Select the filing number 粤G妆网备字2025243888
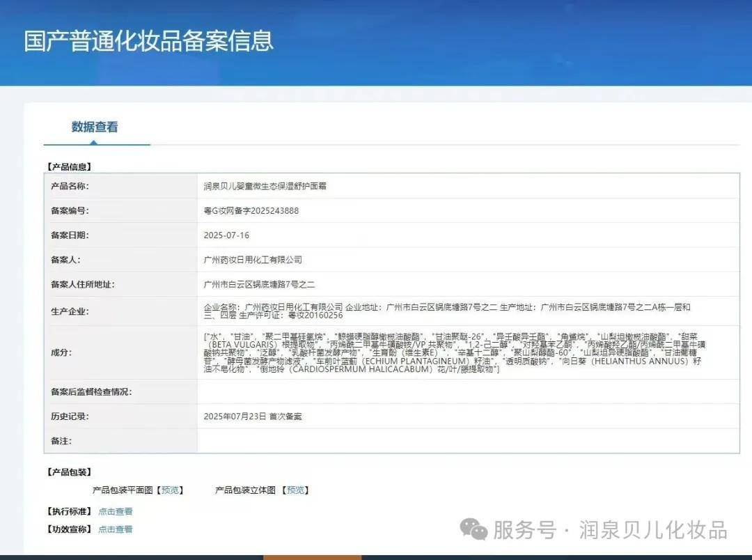The width and height of the screenshot is (752, 560). [x=251, y=210]
